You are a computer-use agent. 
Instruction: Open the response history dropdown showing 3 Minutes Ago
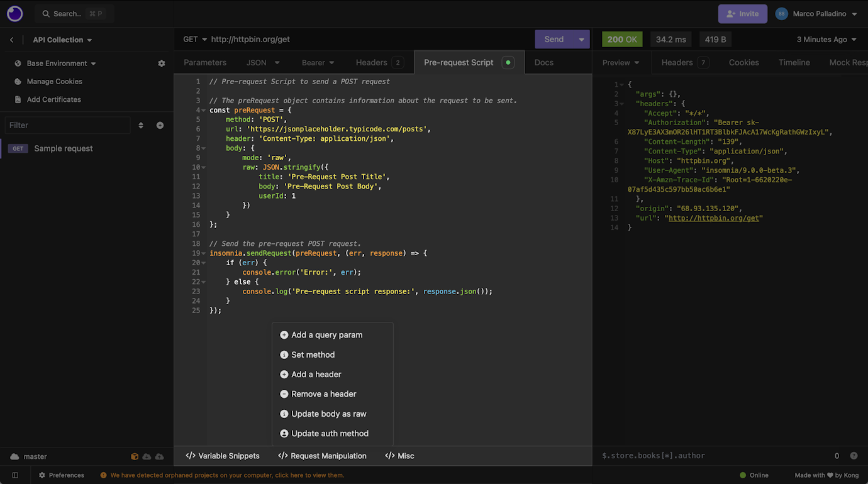(x=826, y=39)
